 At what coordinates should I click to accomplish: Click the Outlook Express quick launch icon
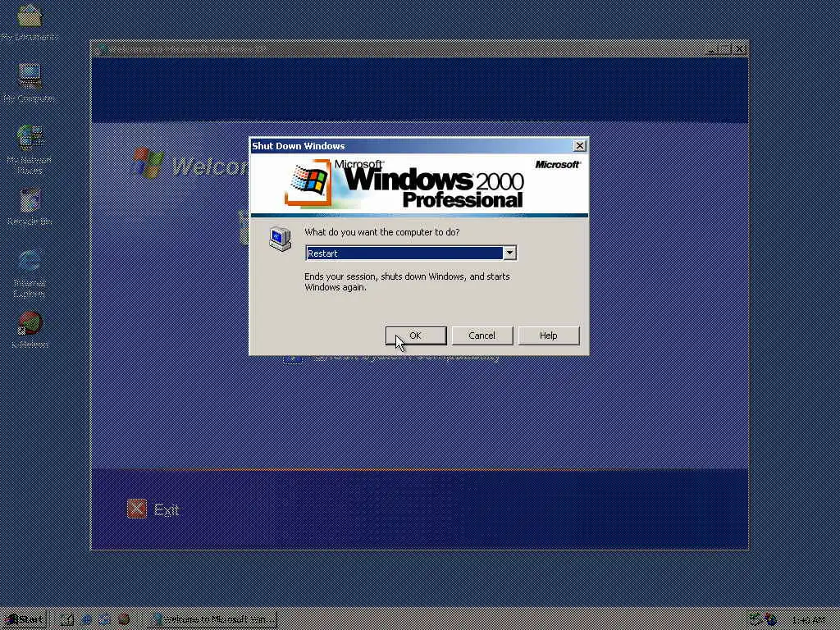[104, 619]
